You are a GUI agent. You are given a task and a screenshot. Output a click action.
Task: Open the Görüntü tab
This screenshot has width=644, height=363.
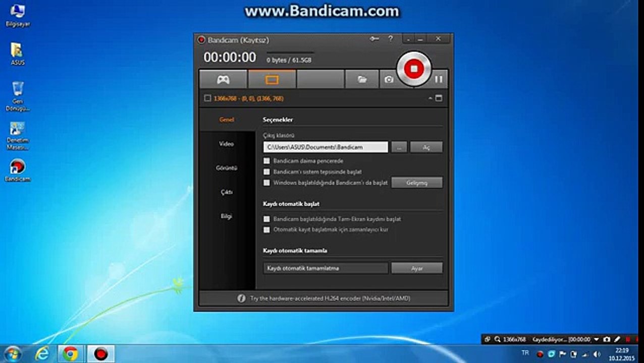tap(227, 168)
